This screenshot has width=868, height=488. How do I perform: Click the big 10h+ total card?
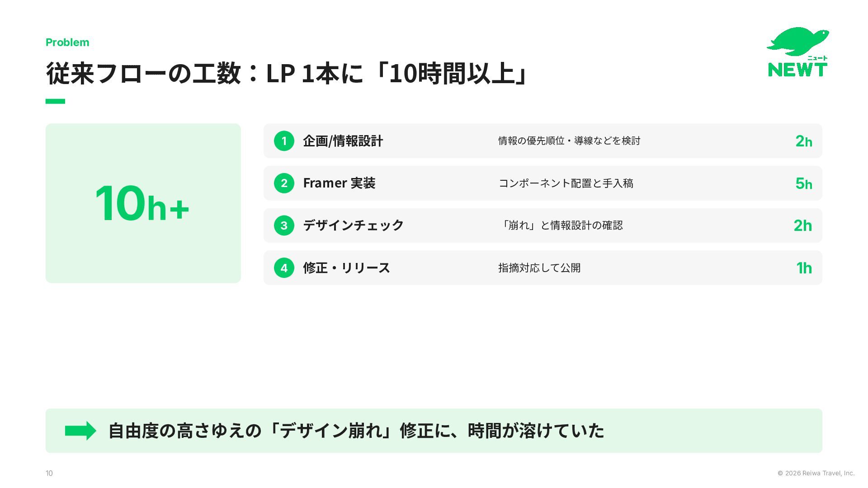143,203
